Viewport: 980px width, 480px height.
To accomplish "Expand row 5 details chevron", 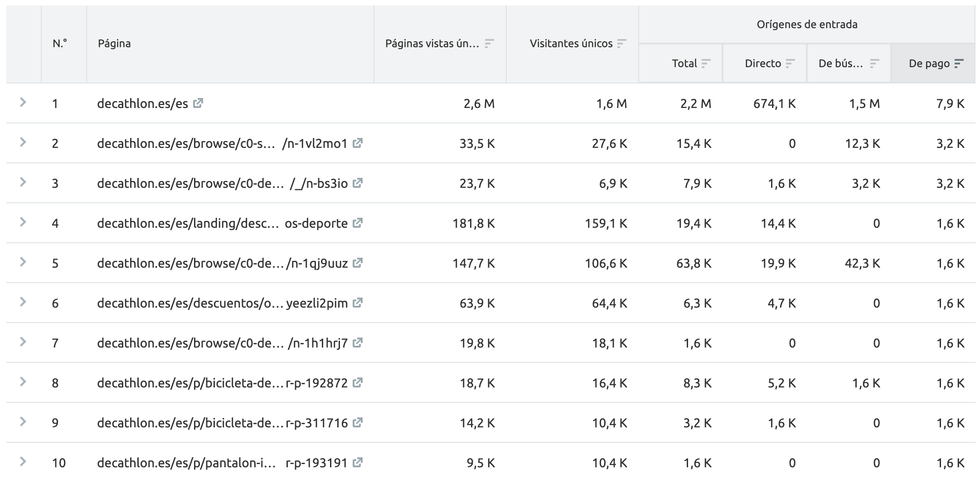I will coord(23,262).
